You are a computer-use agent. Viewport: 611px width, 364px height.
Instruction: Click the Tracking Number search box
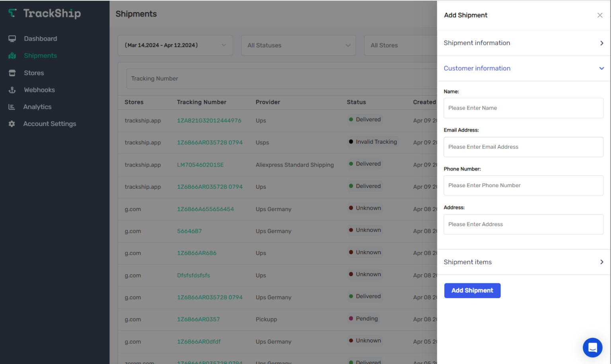282,79
